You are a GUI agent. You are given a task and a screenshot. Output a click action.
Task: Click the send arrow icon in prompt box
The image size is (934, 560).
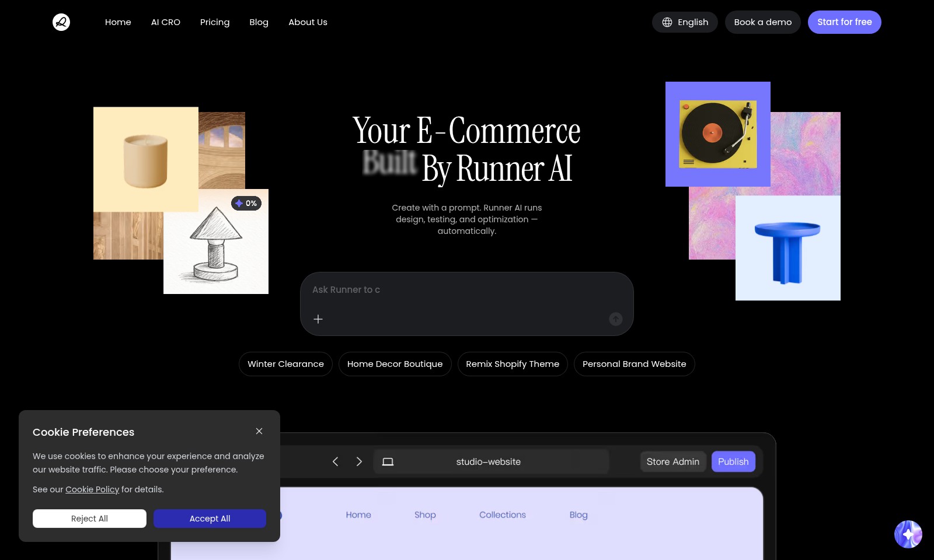pos(616,319)
